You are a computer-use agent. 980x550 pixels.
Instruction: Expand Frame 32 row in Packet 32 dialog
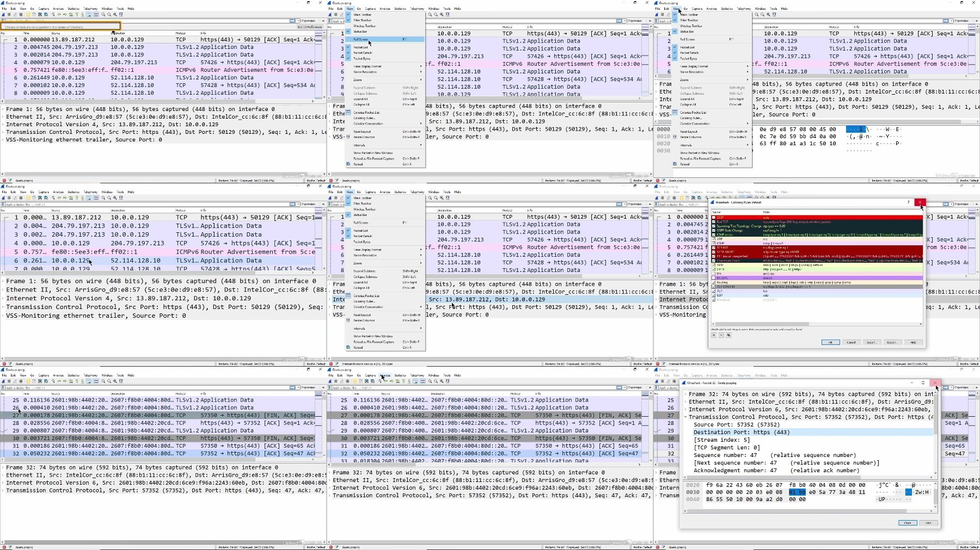pyautogui.click(x=685, y=394)
